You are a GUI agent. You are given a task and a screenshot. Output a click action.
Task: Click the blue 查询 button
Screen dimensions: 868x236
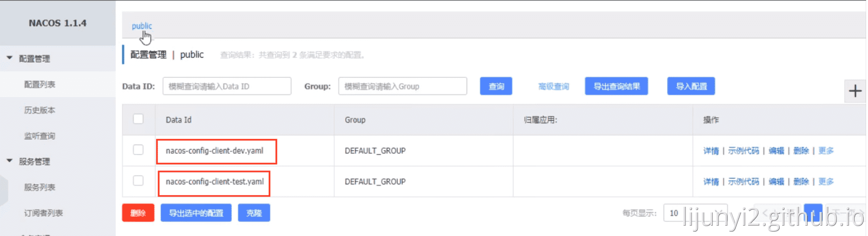click(496, 86)
